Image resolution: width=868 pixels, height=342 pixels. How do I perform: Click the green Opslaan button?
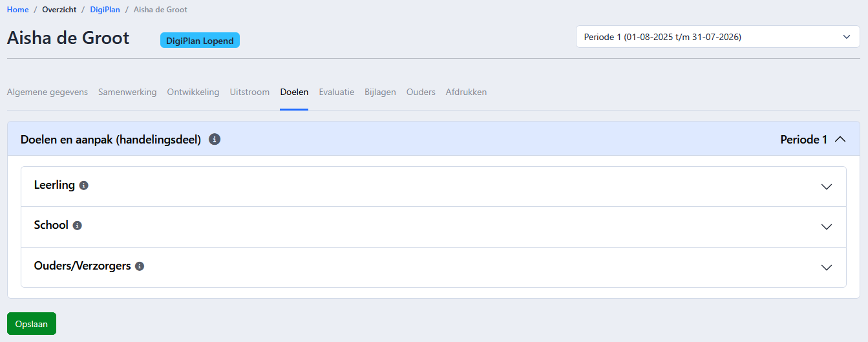[32, 324]
